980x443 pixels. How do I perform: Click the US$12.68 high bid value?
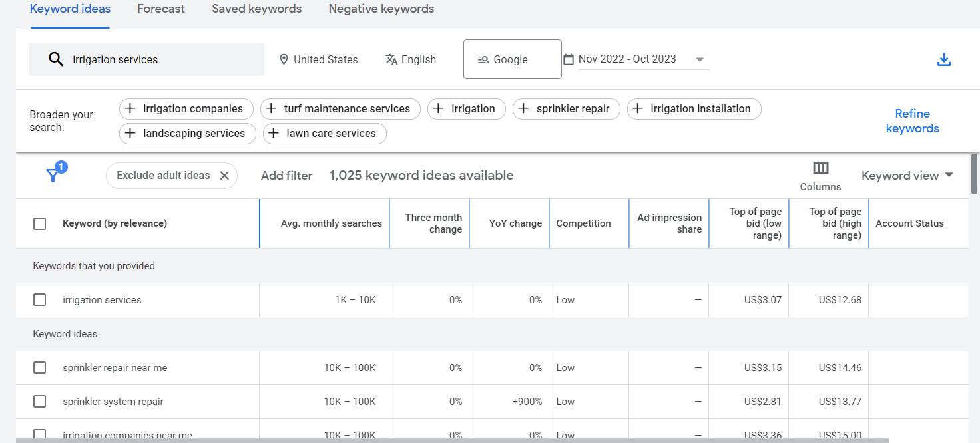coord(840,300)
